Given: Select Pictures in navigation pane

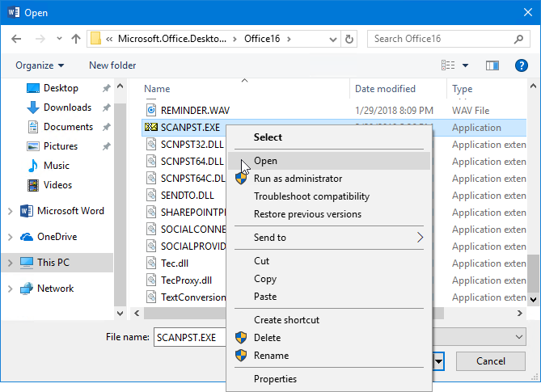Looking at the screenshot, I should 61,145.
